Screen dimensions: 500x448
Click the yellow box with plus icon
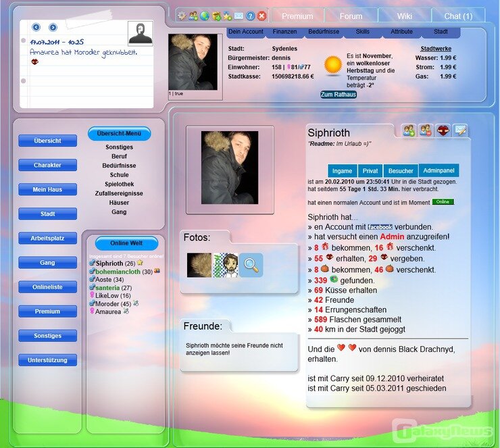click(x=216, y=16)
